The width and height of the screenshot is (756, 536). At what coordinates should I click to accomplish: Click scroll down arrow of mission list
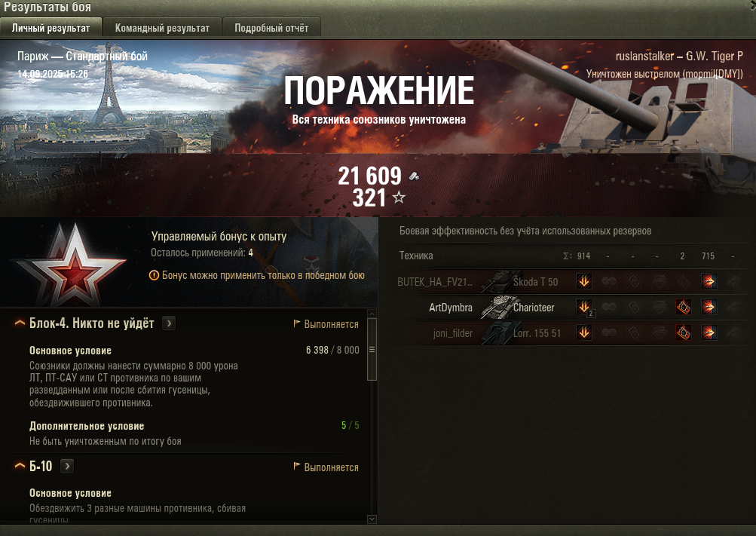click(x=372, y=519)
